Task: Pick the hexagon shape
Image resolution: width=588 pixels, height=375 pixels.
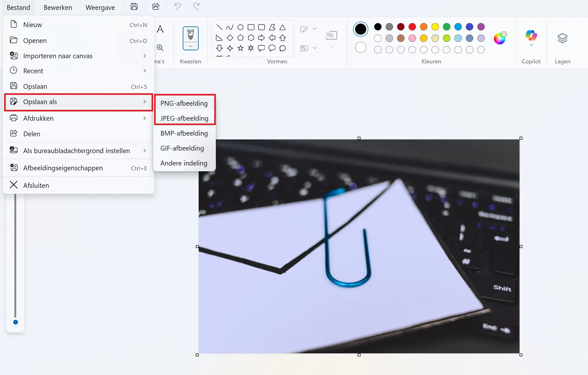Action: (x=251, y=38)
